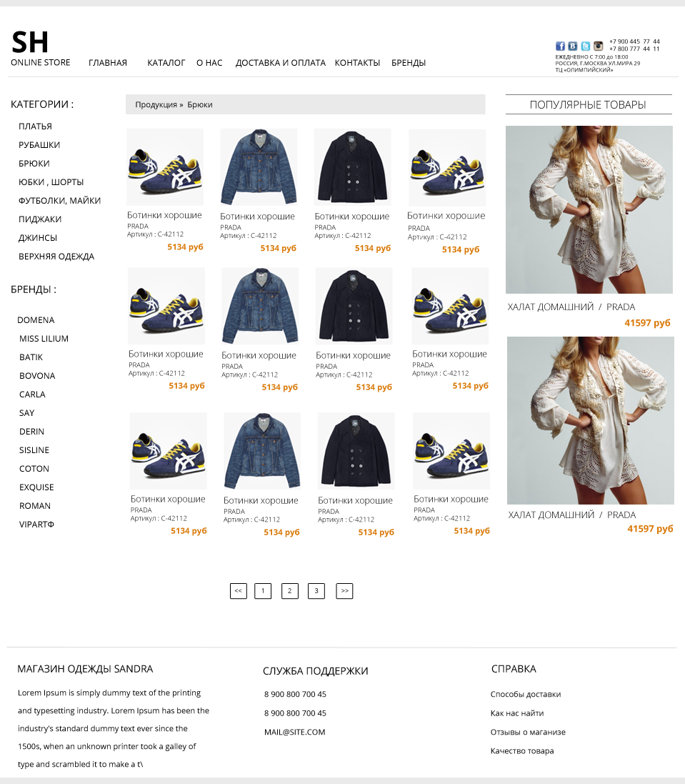Open the VK social icon

click(x=573, y=46)
